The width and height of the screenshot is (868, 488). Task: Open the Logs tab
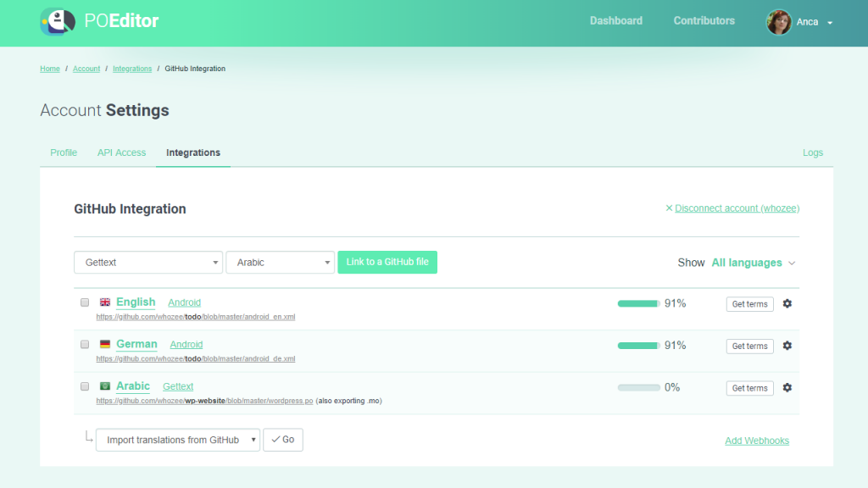click(812, 152)
